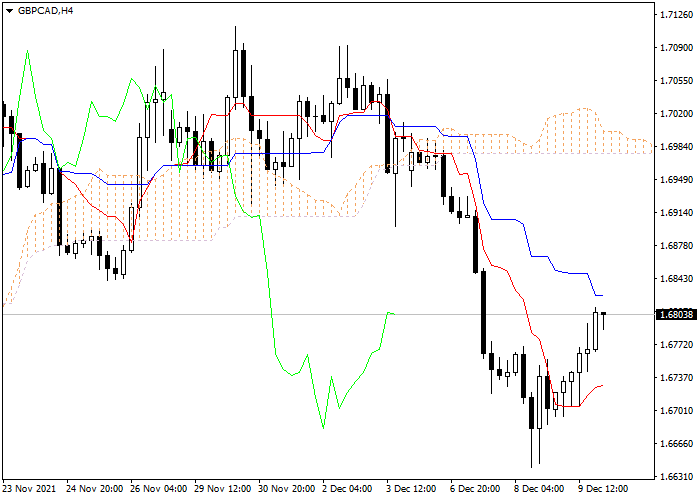Click the 8 Dec 04:00 time label
Image resolution: width=700 pixels, height=500 pixels.
click(x=539, y=489)
